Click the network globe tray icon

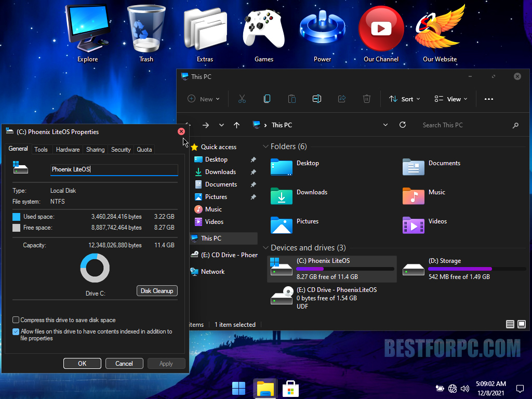point(453,389)
